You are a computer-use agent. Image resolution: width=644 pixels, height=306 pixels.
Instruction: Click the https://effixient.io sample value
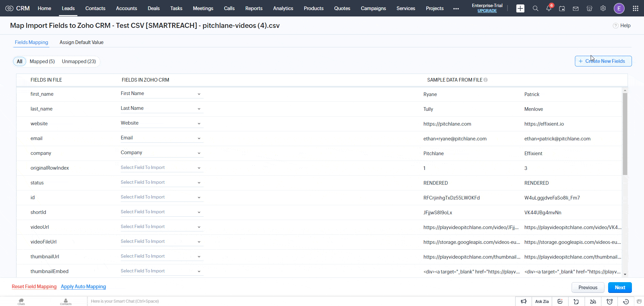tap(544, 124)
